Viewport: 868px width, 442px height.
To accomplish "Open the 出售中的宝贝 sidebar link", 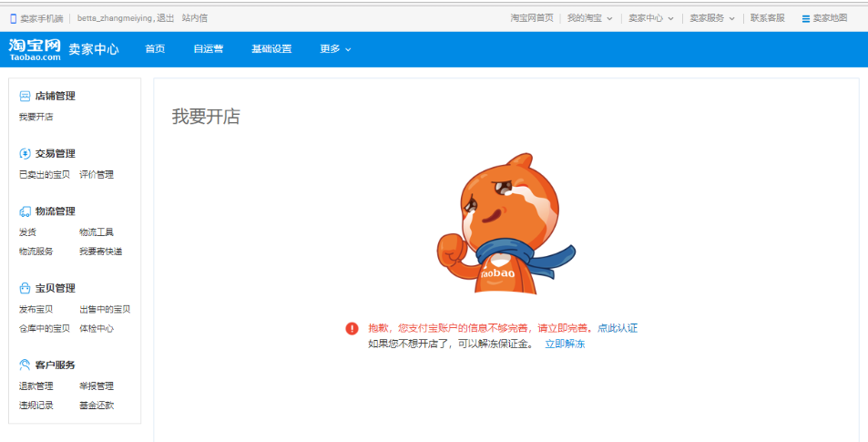I will (105, 310).
